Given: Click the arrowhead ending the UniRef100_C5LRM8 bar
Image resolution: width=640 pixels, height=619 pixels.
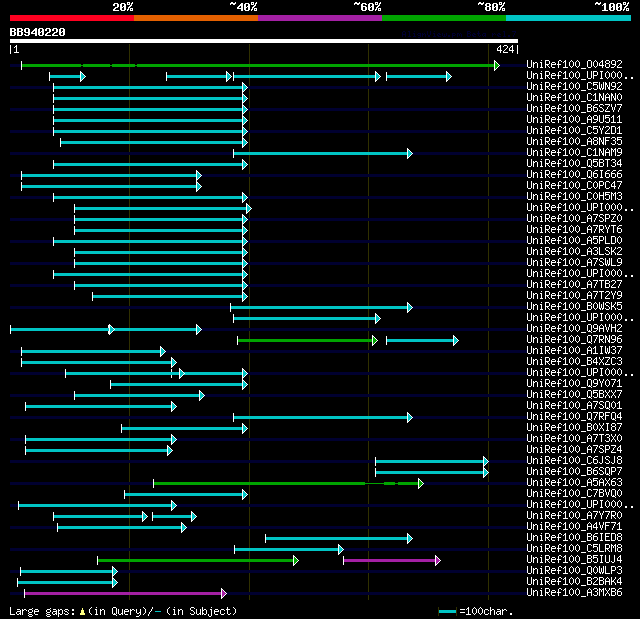Looking at the screenshot, I should click(x=341, y=550).
